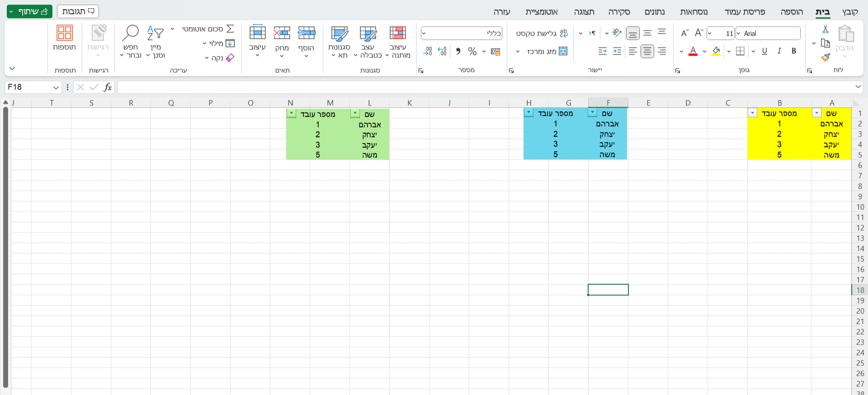Open Cell Styles (סגנונות תא)

tap(339, 42)
